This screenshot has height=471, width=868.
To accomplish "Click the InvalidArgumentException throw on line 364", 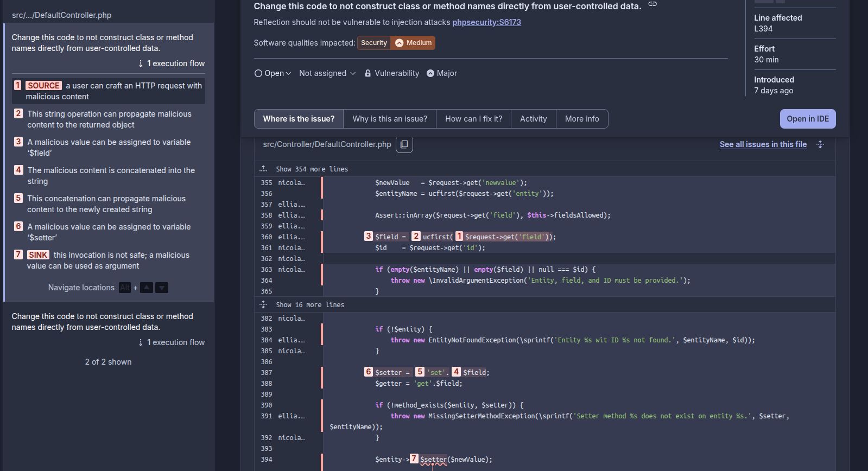I will [541, 281].
